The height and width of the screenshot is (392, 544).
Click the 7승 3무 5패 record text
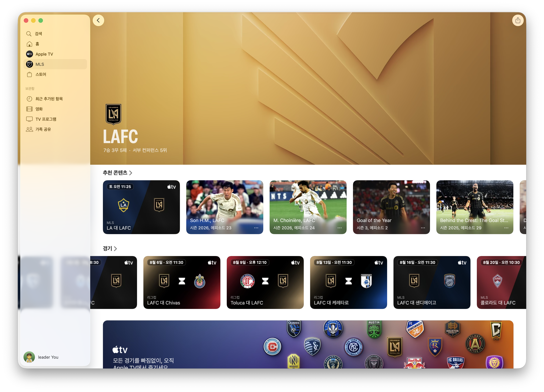click(115, 150)
